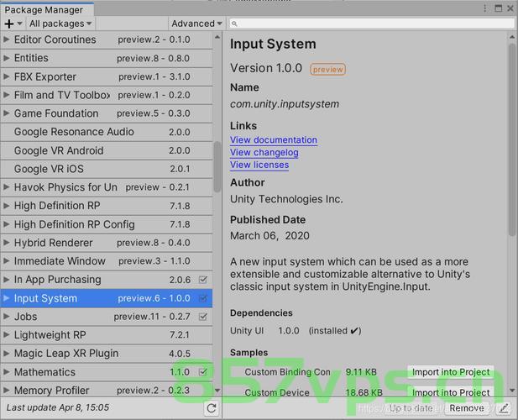Viewport: 518px width, 420px height.
Task: Expand the High Definition RP row
Action: [x=6, y=206]
